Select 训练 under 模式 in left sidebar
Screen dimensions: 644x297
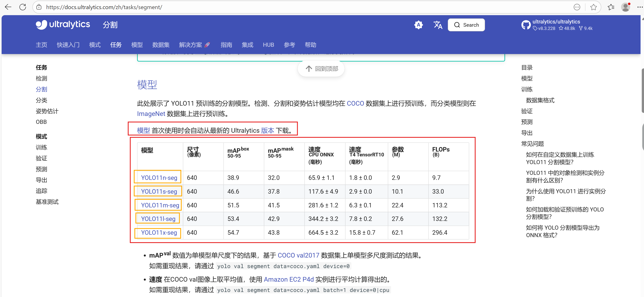coord(41,147)
